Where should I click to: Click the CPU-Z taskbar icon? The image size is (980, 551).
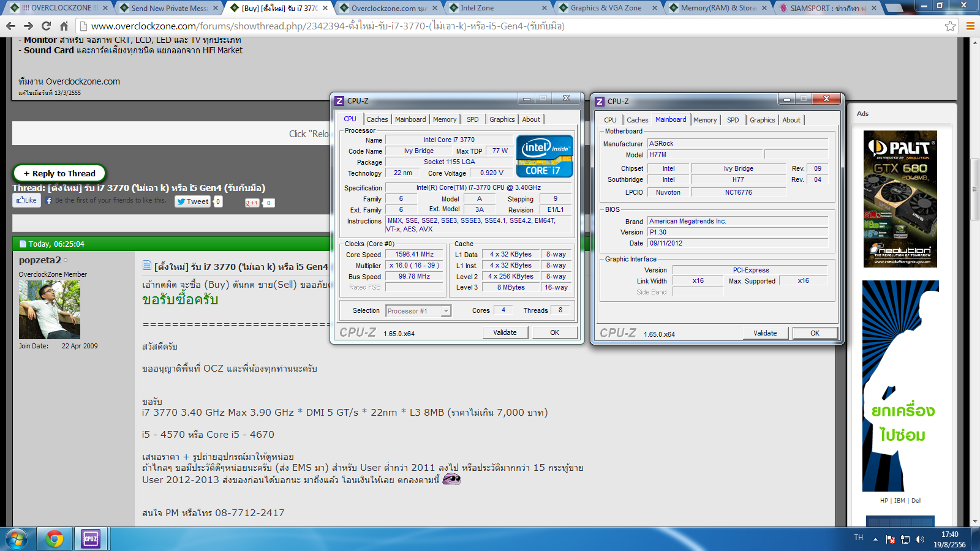point(91,539)
